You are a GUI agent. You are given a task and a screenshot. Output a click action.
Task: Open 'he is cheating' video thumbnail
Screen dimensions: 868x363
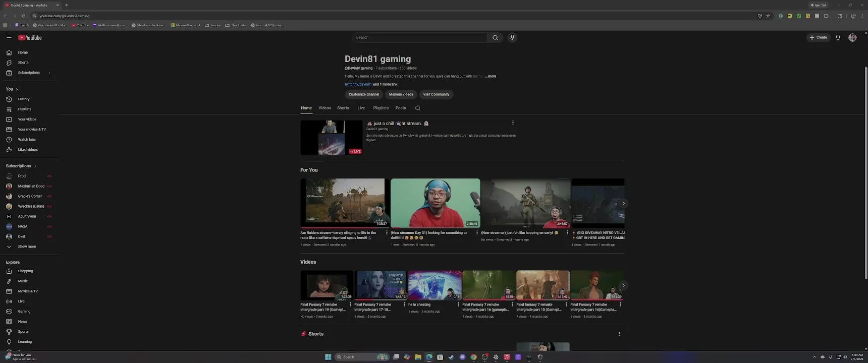point(435,285)
